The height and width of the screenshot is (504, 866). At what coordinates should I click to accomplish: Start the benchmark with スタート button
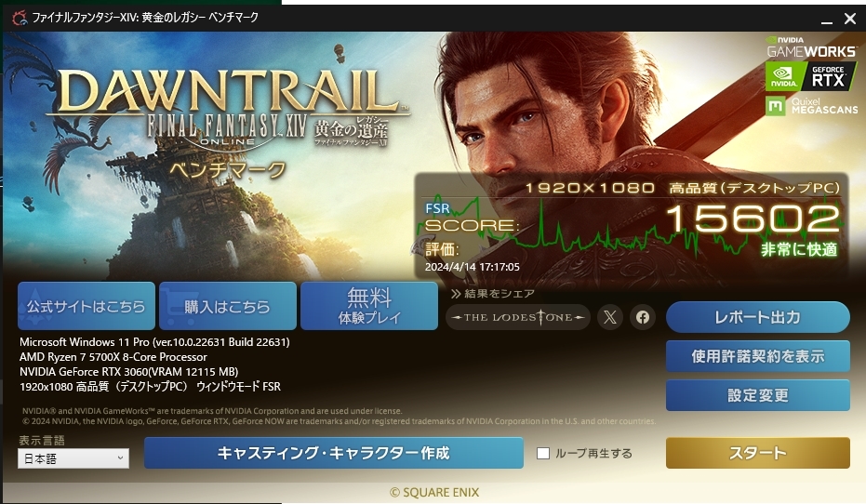tap(758, 453)
